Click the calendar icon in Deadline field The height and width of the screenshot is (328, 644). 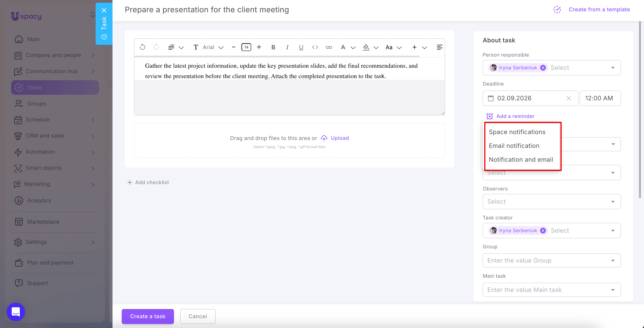coord(491,98)
